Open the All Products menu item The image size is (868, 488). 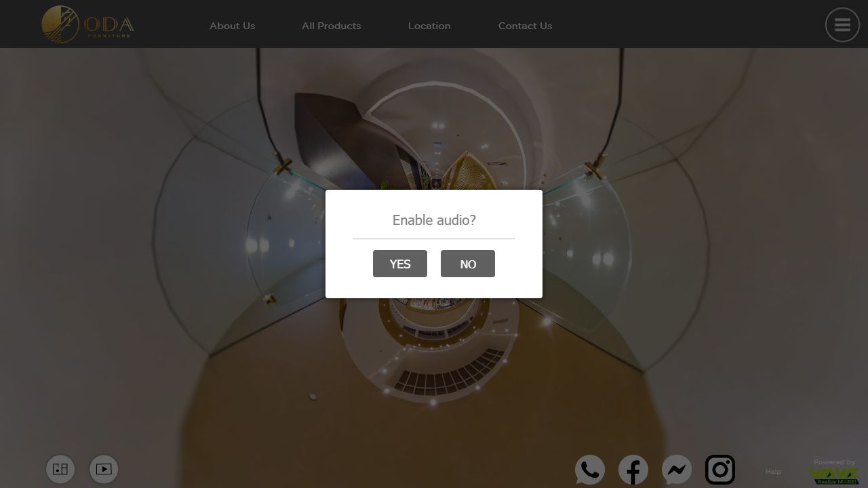tap(331, 26)
